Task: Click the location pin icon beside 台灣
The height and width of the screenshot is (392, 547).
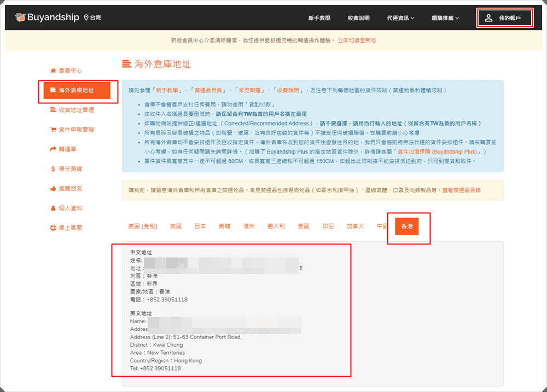Action: (x=86, y=17)
